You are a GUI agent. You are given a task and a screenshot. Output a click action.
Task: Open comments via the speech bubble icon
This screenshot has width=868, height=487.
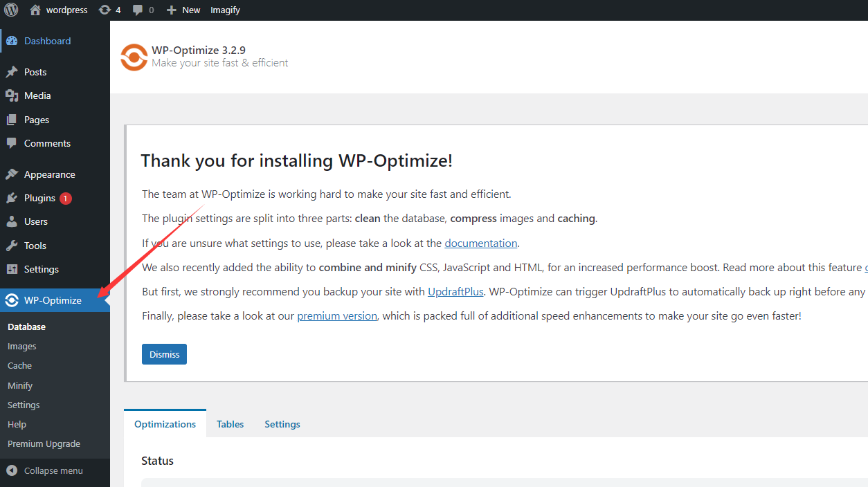(x=136, y=10)
